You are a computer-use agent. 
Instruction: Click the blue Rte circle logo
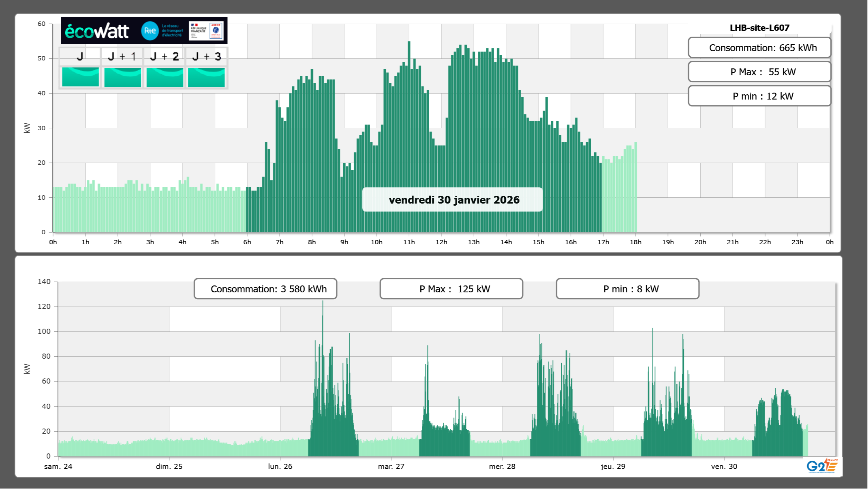150,31
